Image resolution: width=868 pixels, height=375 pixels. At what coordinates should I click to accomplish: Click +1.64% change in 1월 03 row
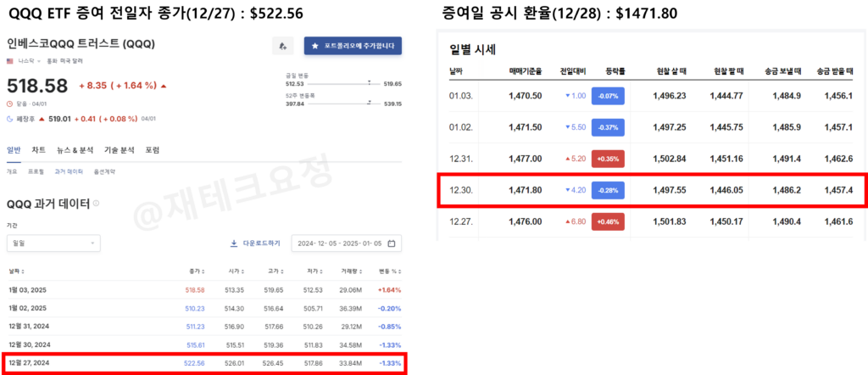(390, 289)
